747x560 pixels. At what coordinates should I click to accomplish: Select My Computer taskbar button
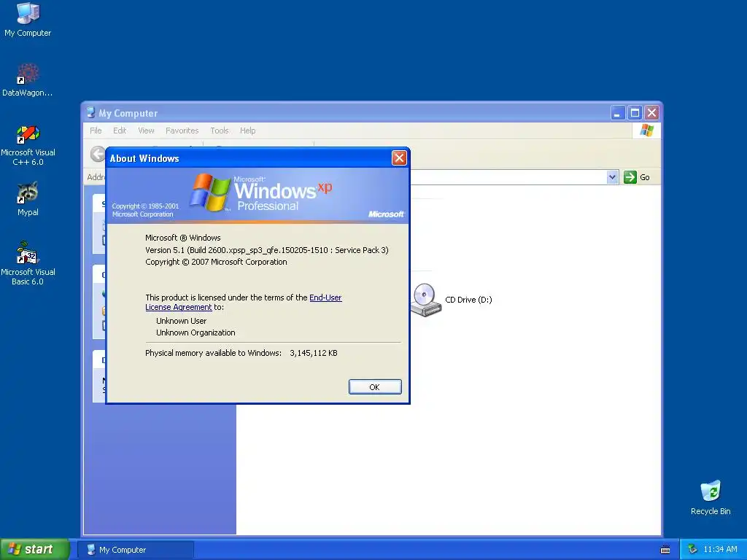[136, 550]
